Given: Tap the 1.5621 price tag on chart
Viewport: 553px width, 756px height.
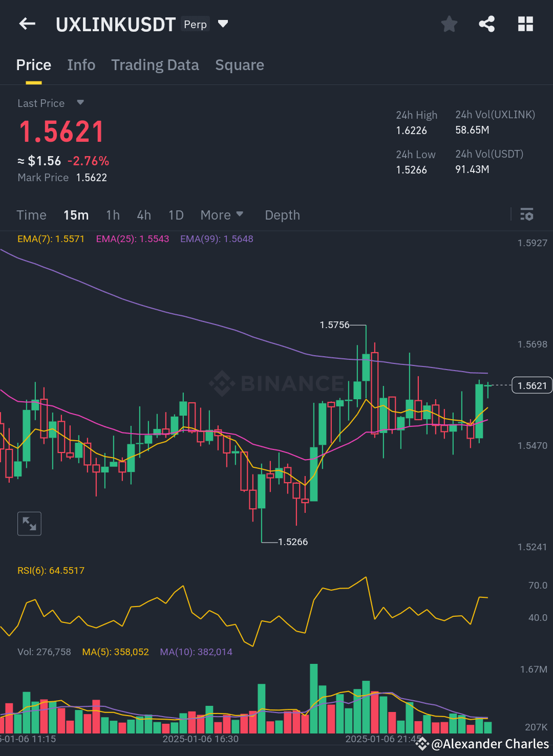Looking at the screenshot, I should click(x=531, y=385).
